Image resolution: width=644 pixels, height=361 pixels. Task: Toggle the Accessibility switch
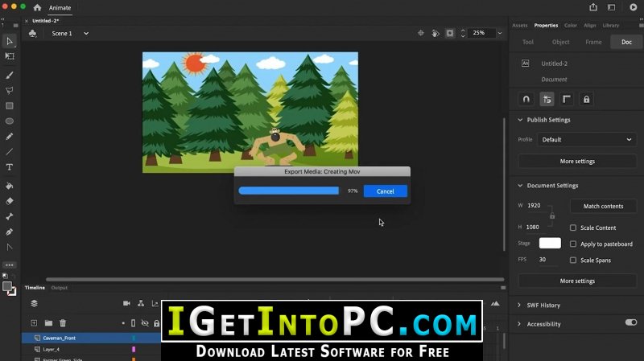[x=631, y=322]
